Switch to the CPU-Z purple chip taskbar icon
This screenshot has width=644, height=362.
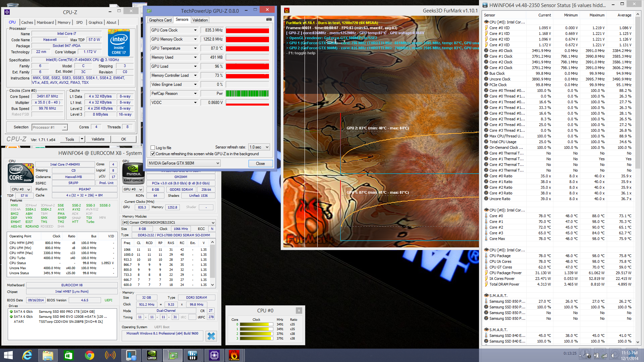[x=214, y=355]
